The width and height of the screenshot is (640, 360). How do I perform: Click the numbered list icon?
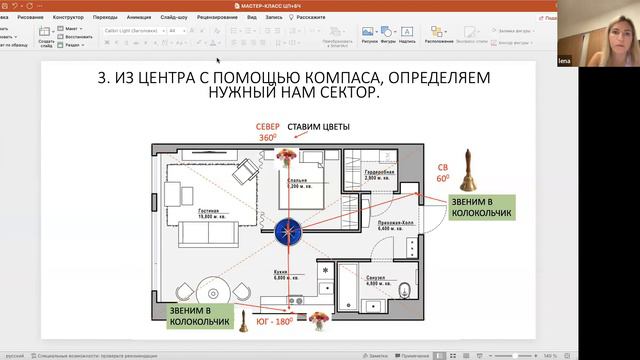click(x=247, y=31)
